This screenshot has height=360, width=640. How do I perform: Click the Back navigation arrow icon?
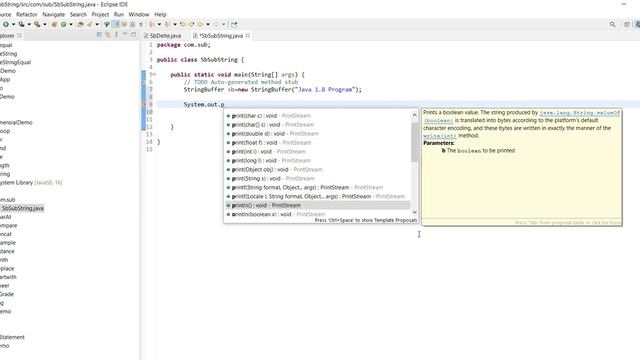click(x=200, y=24)
